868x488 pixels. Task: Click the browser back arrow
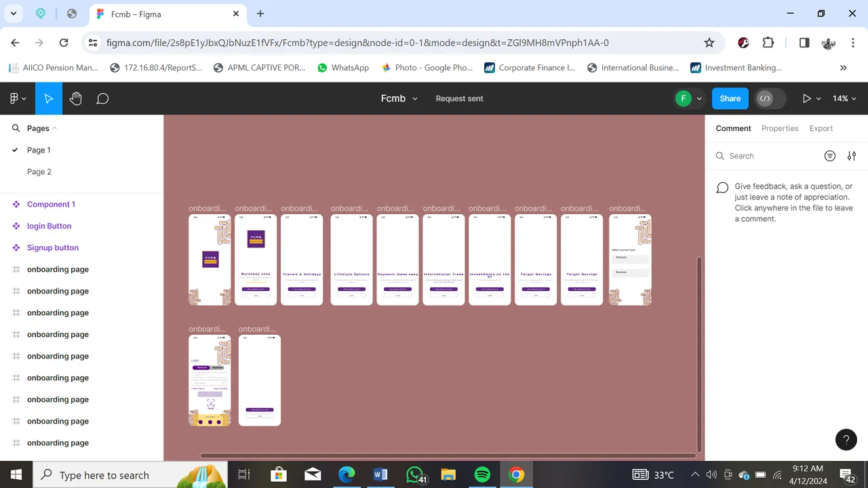(15, 43)
